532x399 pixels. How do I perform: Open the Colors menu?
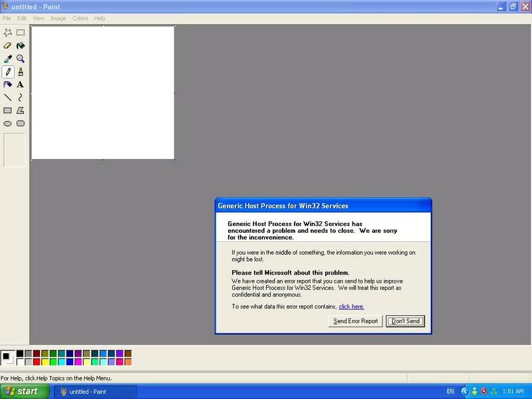(x=80, y=19)
